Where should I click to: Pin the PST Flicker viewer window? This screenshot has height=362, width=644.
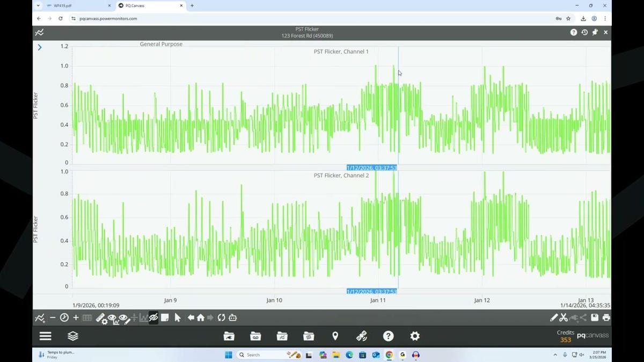[x=595, y=32]
